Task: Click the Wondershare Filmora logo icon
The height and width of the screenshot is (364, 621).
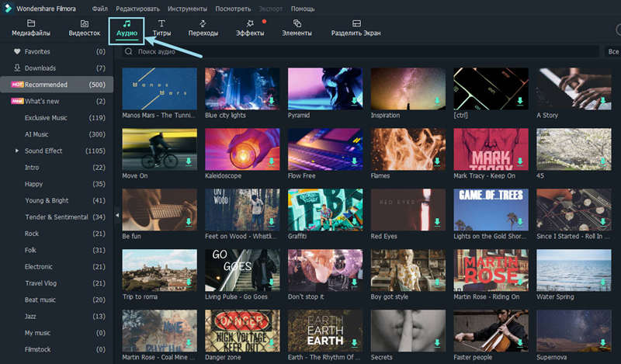Action: (8, 9)
